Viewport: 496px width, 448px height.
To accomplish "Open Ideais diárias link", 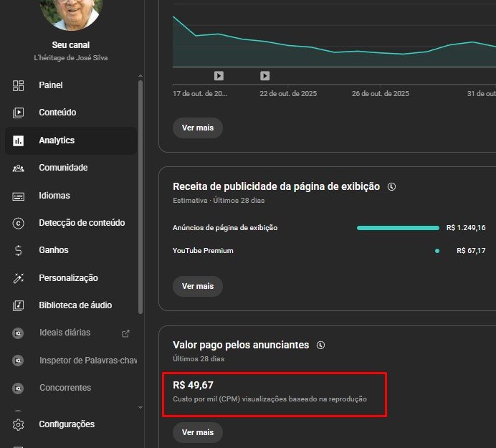I will (x=71, y=333).
